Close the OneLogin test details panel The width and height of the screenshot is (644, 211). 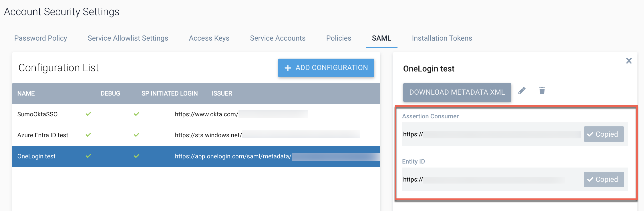click(x=629, y=61)
